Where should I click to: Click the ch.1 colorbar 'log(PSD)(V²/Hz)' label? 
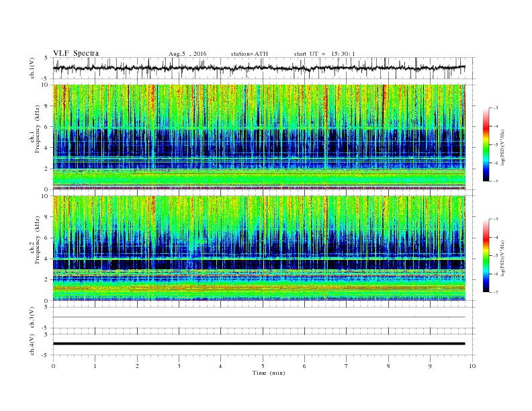[503, 147]
